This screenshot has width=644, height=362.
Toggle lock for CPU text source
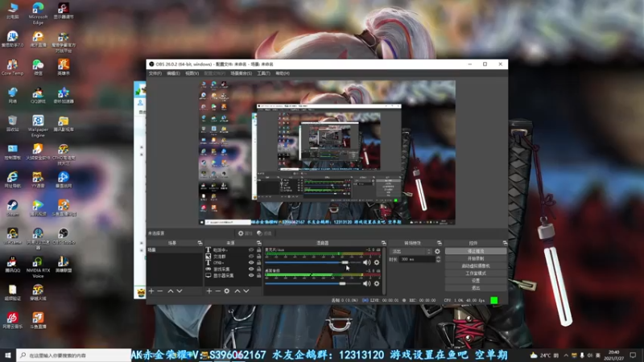(258, 263)
